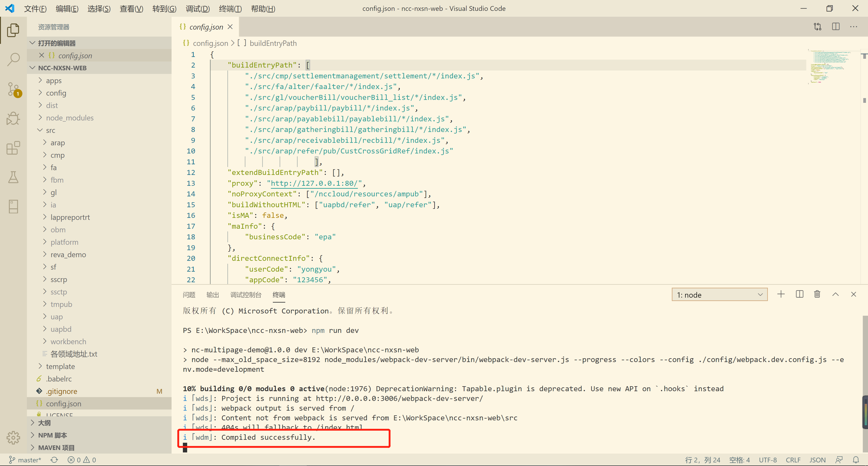Image resolution: width=868 pixels, height=466 pixels.
Task: Add a new terminal with plus icon
Action: [x=781, y=294]
